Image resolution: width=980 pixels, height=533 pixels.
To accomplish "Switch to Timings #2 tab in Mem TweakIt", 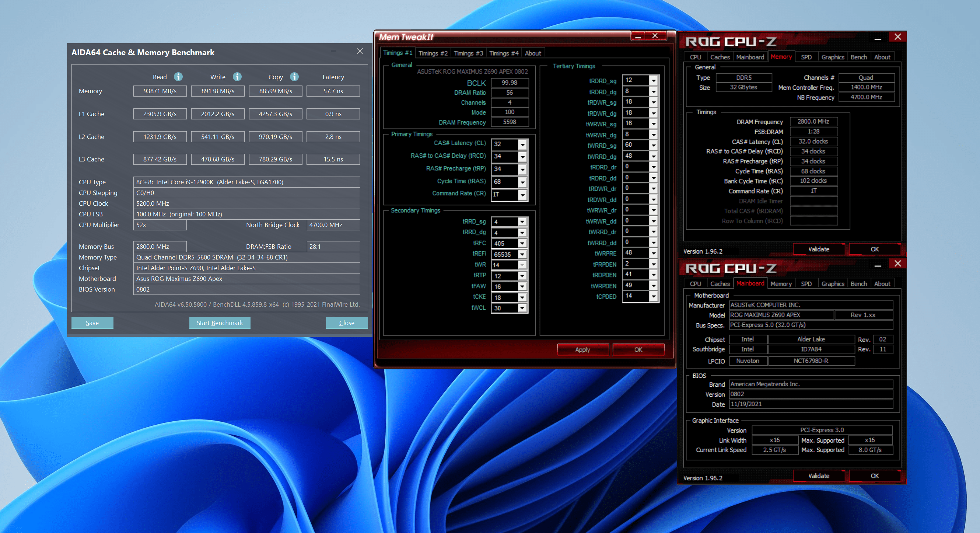I will click(x=433, y=53).
